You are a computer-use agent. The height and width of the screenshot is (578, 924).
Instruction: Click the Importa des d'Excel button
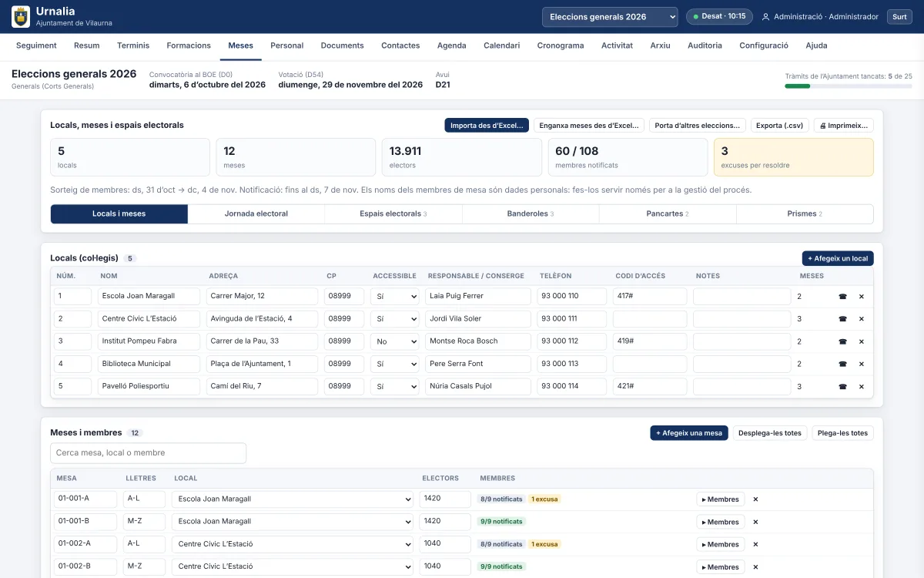tap(487, 125)
